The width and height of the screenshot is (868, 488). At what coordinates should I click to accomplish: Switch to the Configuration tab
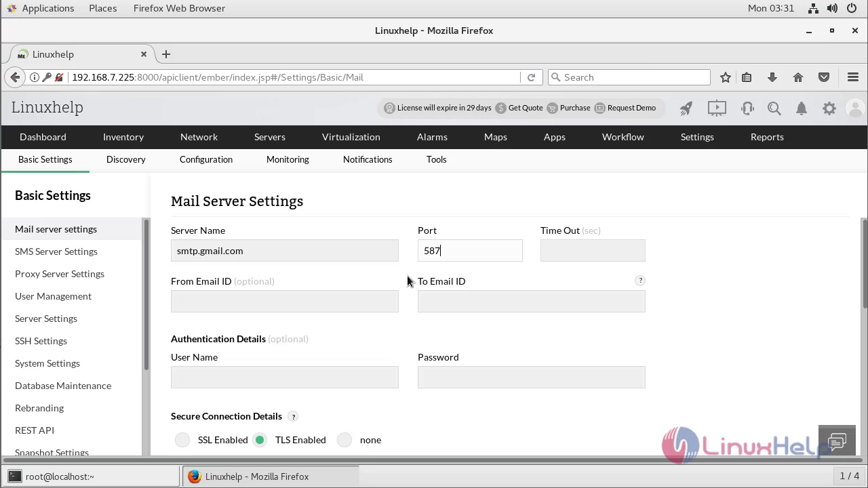[206, 159]
